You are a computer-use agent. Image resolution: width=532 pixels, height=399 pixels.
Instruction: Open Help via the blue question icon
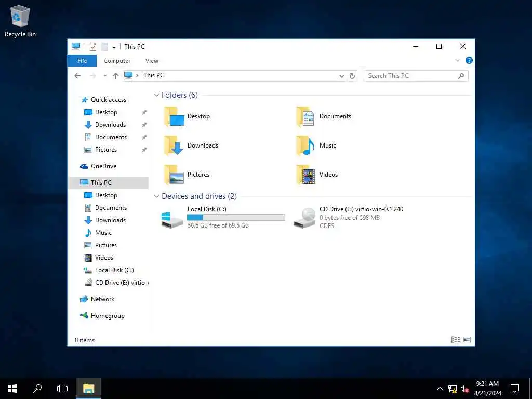point(469,60)
